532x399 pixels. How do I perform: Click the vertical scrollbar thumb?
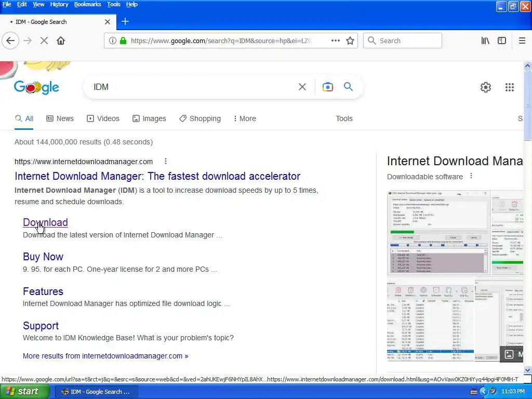528,105
